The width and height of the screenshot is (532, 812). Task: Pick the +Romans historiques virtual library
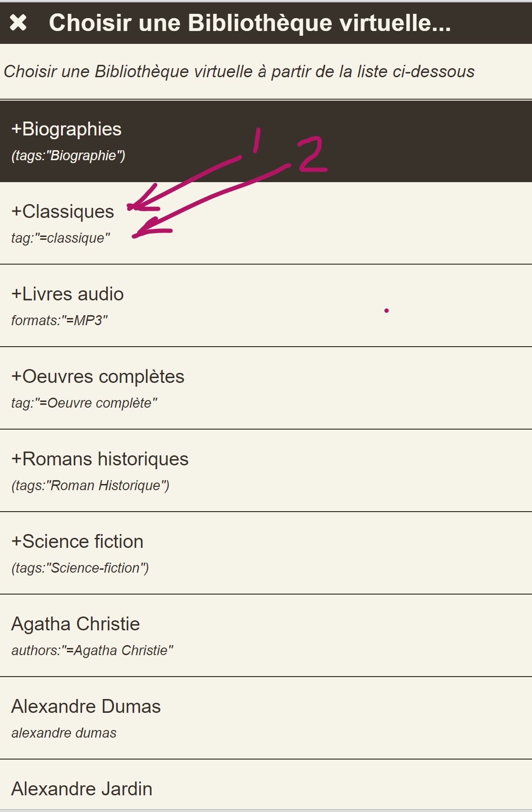click(100, 459)
